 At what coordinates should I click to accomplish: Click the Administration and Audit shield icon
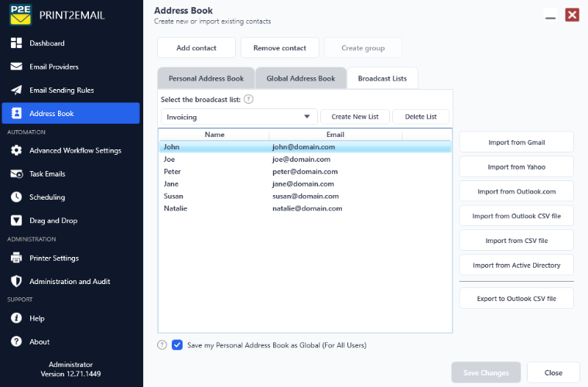click(16, 281)
